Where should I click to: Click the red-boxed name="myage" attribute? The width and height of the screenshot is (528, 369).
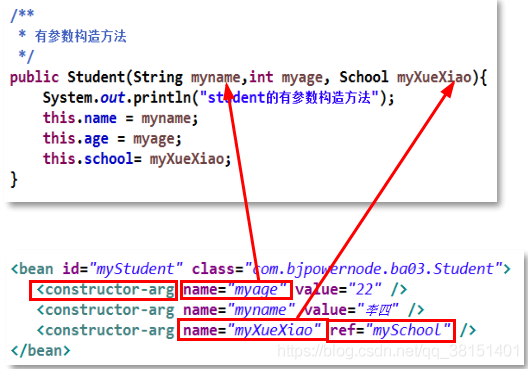click(x=236, y=290)
